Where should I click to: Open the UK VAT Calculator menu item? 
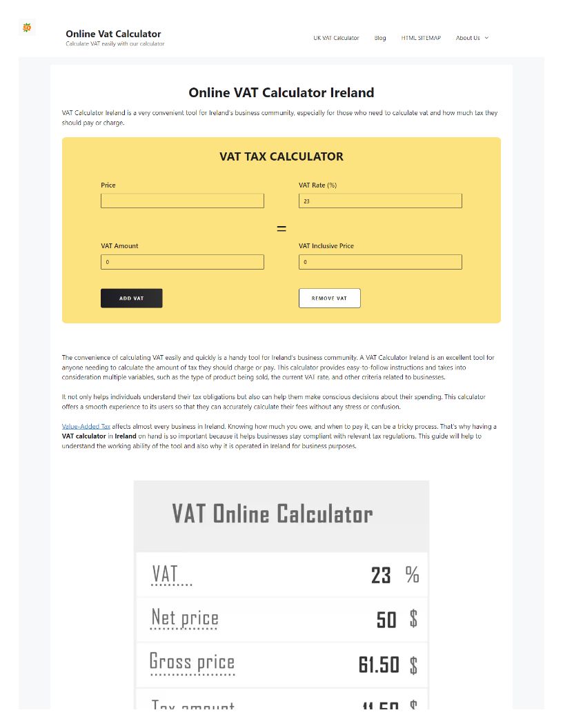(336, 38)
